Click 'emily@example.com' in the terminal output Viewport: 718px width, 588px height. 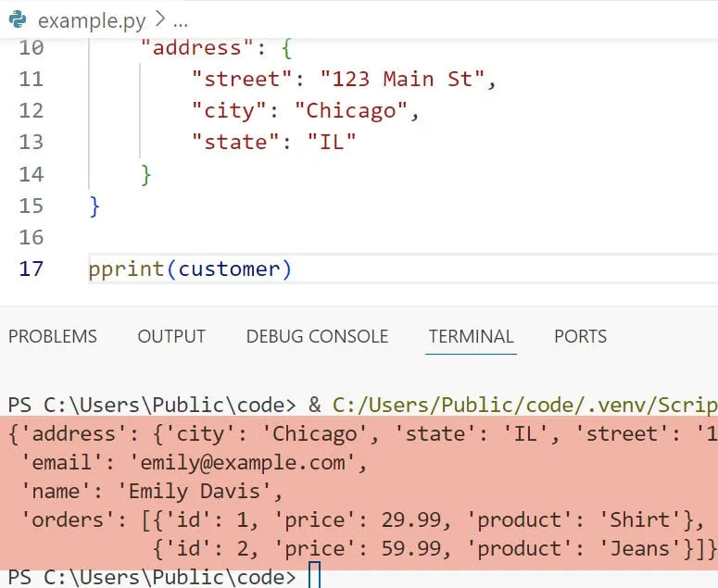click(240, 462)
